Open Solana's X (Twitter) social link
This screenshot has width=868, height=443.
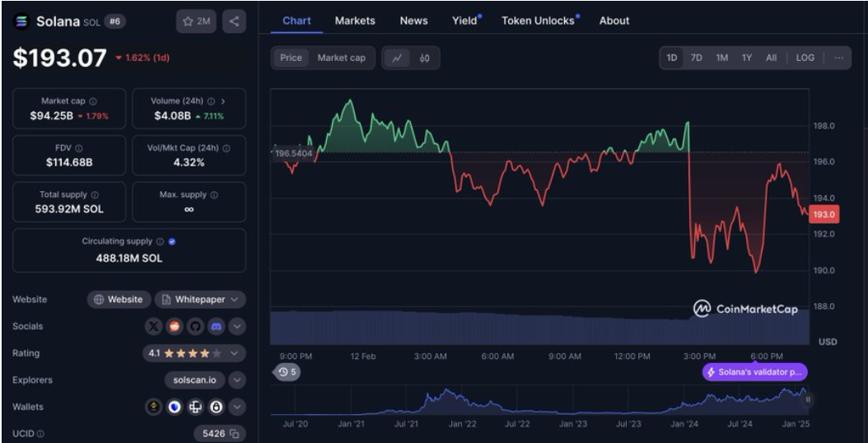click(x=154, y=327)
